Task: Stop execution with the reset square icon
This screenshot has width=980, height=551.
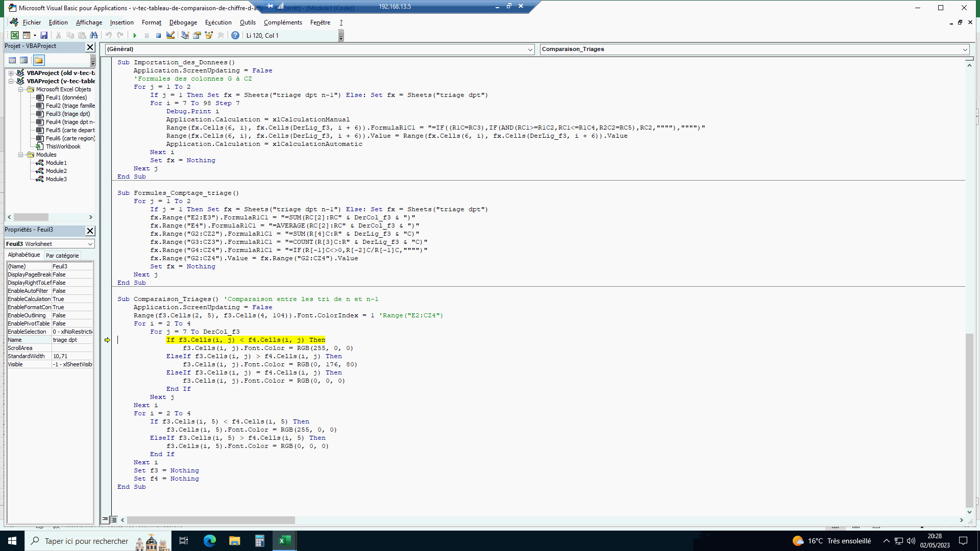Action: [158, 35]
